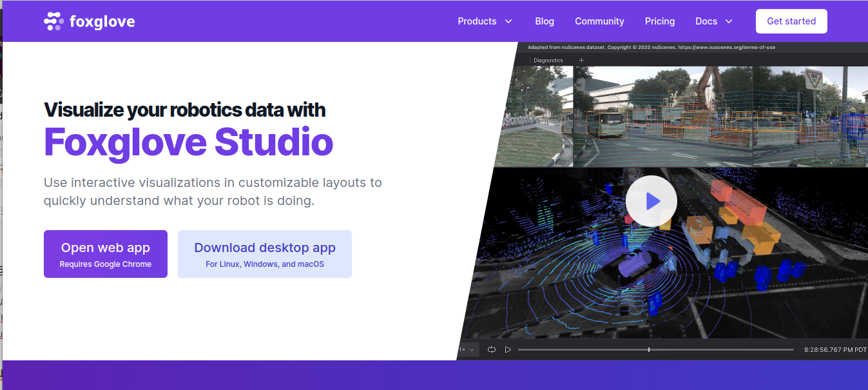Play the demo video with the large play button
This screenshot has height=390, width=868.
coord(651,201)
